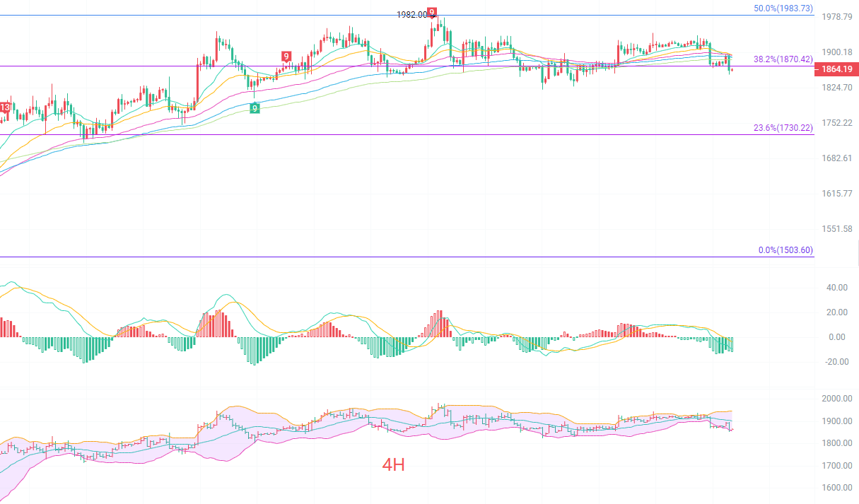Click the 1982.00 high price annotation
The width and height of the screenshot is (859, 504).
(x=411, y=14)
